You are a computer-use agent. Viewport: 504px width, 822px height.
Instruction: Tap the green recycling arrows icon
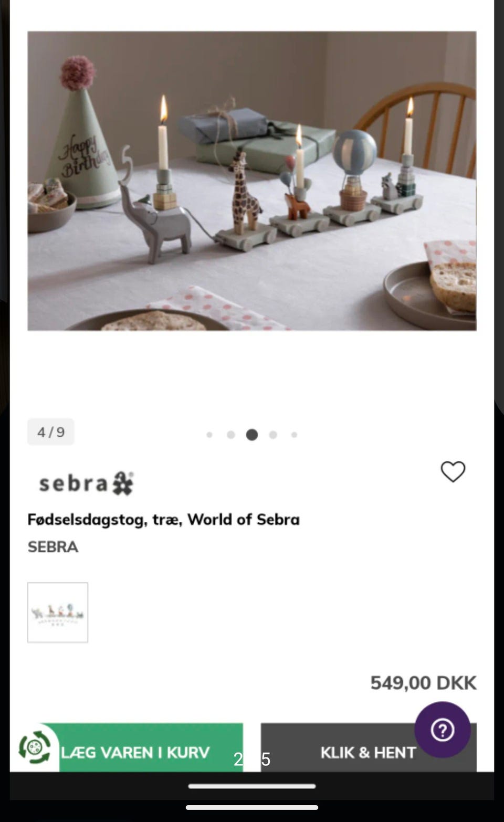pos(35,747)
